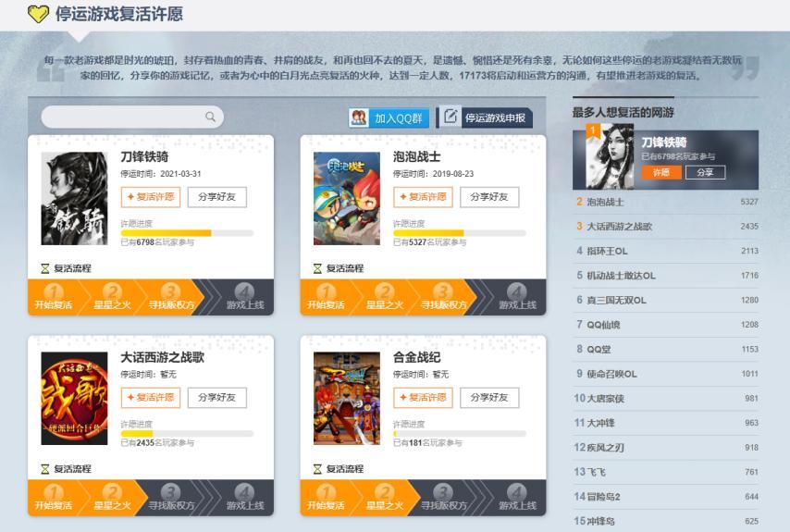Click step 1 circle in 刀锋铁骑 revival flow
The height and width of the screenshot is (532, 790).
(54, 292)
